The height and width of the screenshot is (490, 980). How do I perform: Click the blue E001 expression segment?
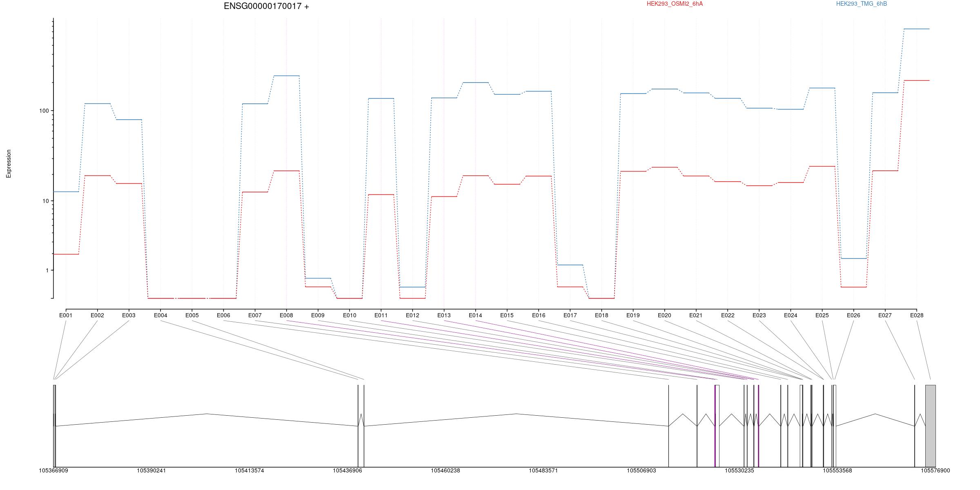[66, 192]
